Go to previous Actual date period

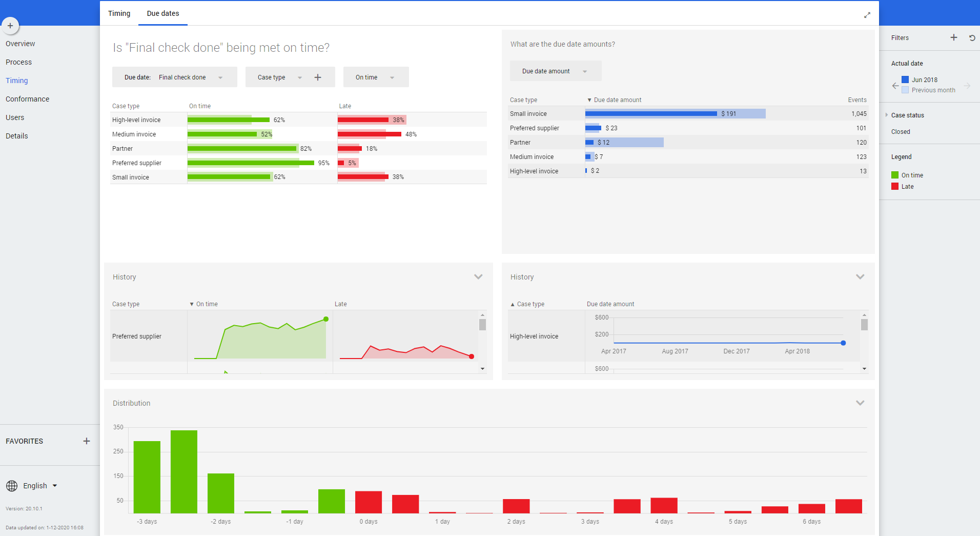pos(895,86)
